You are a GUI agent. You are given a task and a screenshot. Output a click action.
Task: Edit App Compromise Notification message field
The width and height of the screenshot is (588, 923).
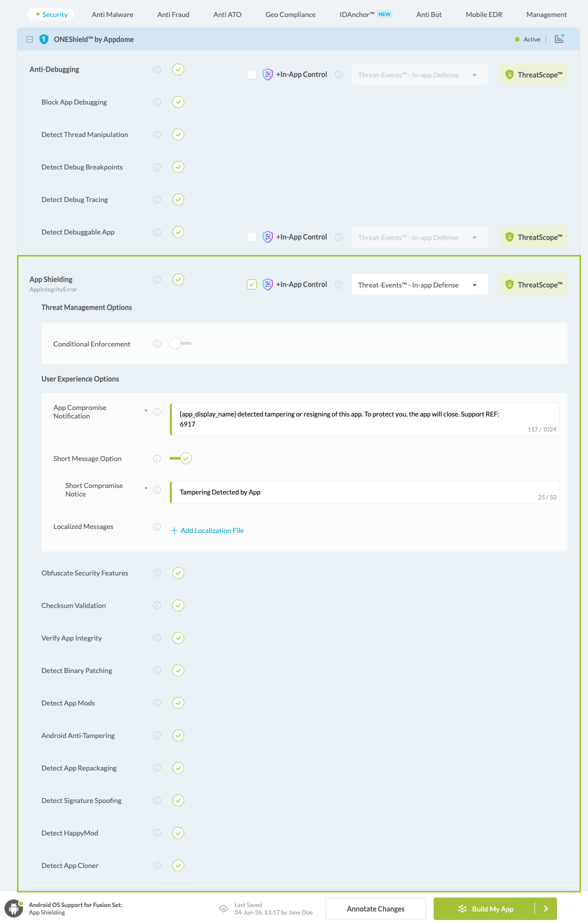365,419
